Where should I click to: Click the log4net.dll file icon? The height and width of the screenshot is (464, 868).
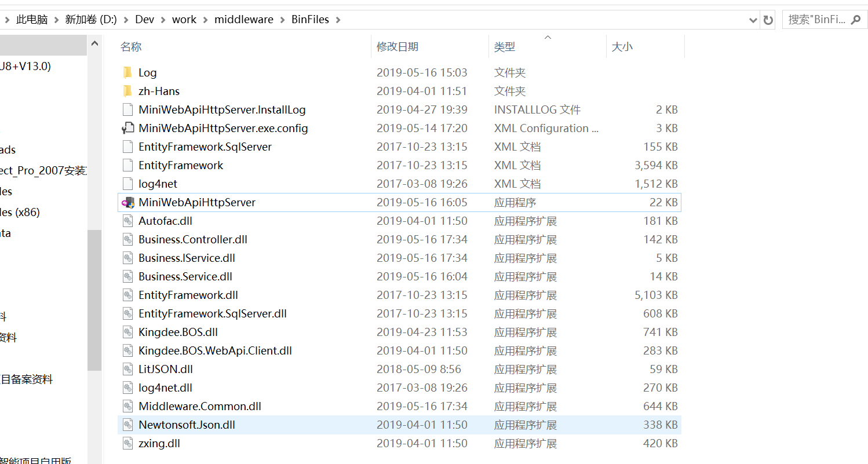click(128, 388)
